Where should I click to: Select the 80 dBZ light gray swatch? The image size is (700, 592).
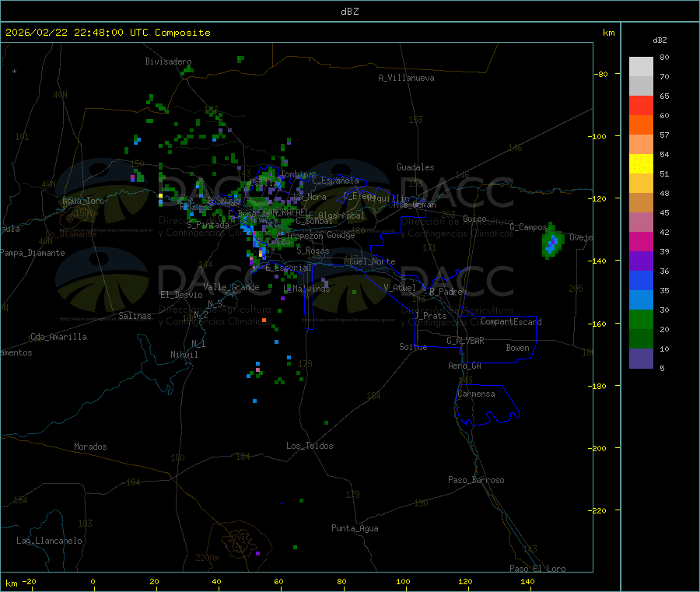point(641,67)
